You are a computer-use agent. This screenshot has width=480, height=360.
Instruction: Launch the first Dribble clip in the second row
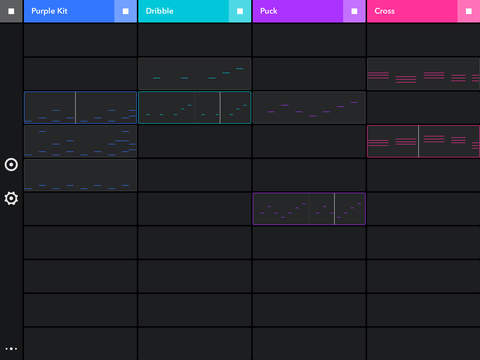195,74
